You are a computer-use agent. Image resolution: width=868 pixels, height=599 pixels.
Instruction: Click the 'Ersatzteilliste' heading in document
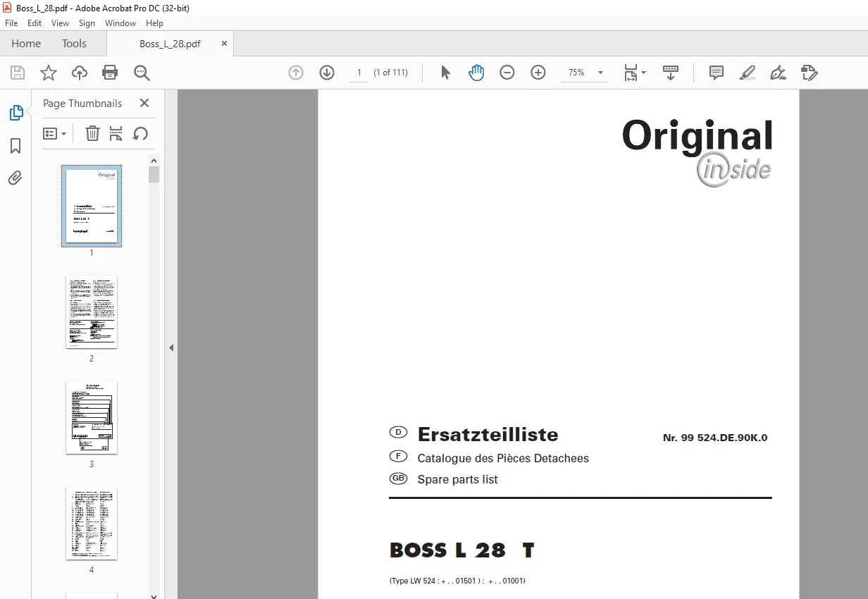[x=488, y=434]
